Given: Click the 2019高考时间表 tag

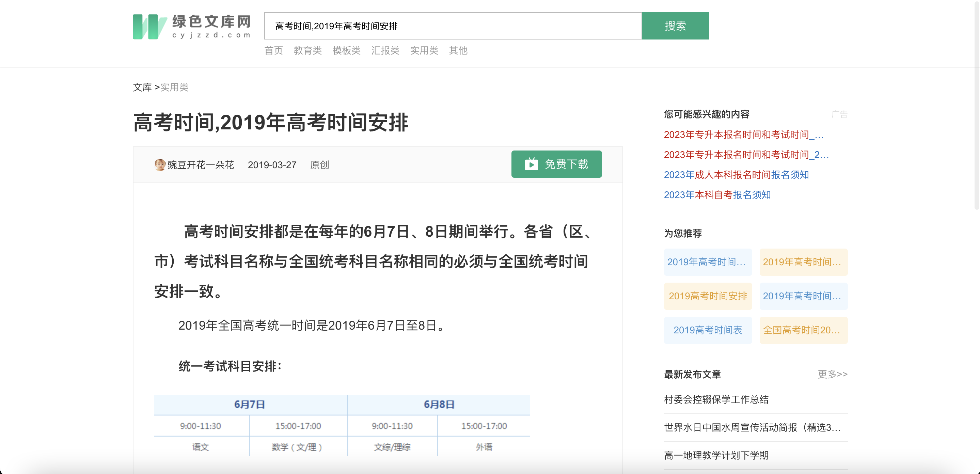Looking at the screenshot, I should point(708,330).
